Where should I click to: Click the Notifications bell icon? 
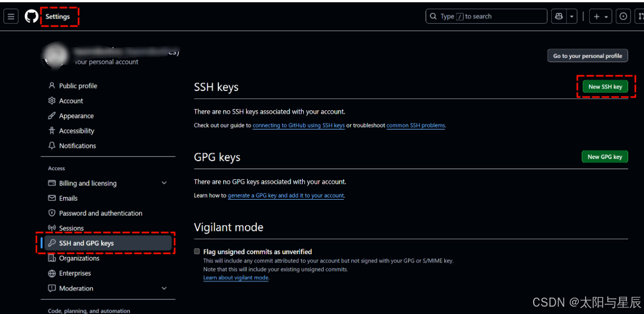click(x=51, y=146)
